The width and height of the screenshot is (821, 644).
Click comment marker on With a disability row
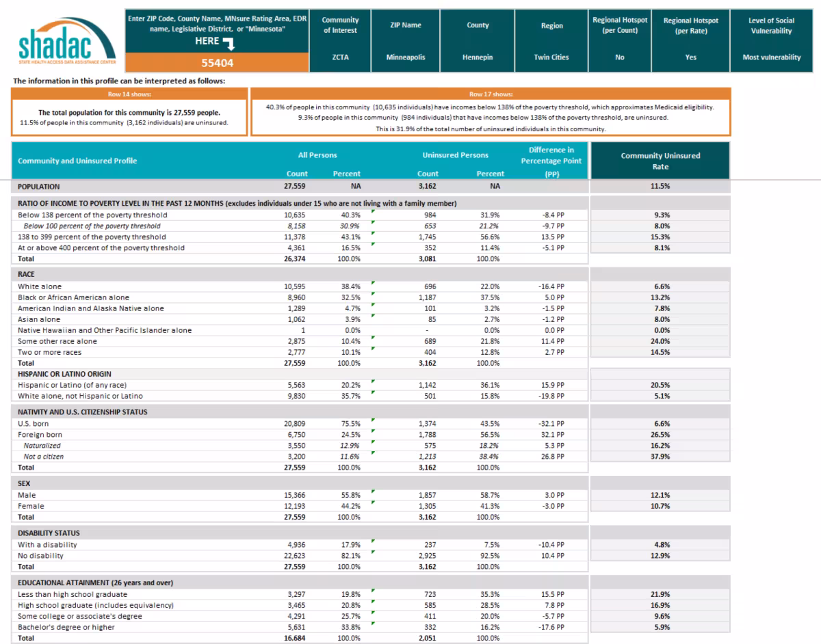click(373, 541)
